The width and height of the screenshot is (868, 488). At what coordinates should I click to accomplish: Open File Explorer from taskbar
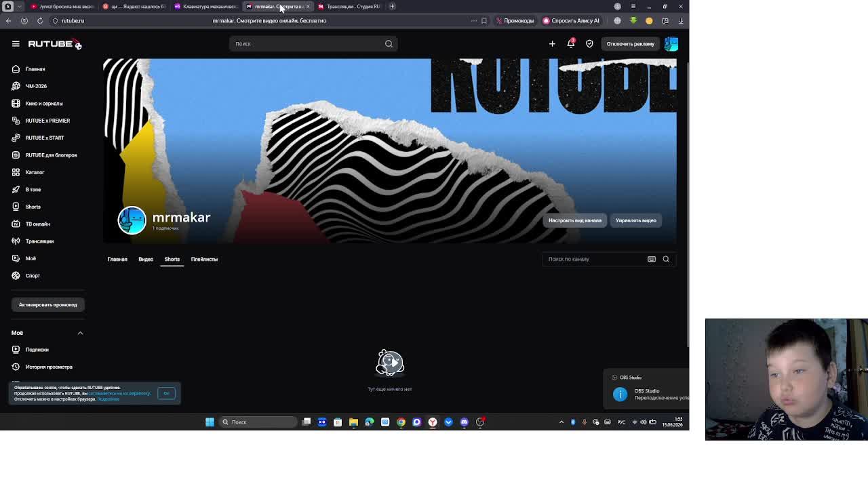[353, 422]
